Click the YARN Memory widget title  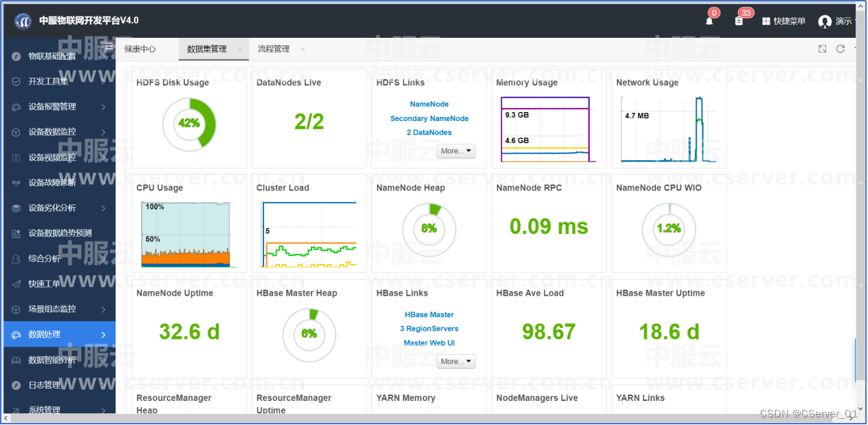click(406, 398)
